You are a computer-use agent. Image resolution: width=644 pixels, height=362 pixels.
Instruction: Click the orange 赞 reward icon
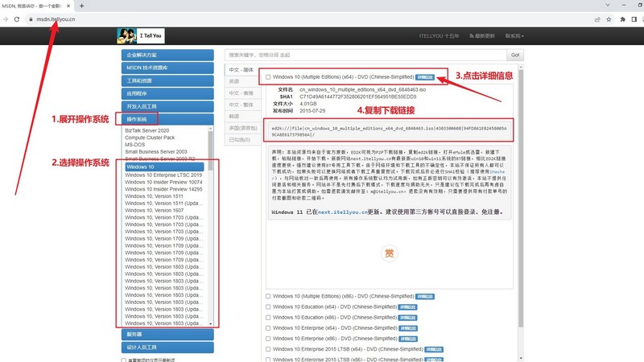click(x=389, y=253)
